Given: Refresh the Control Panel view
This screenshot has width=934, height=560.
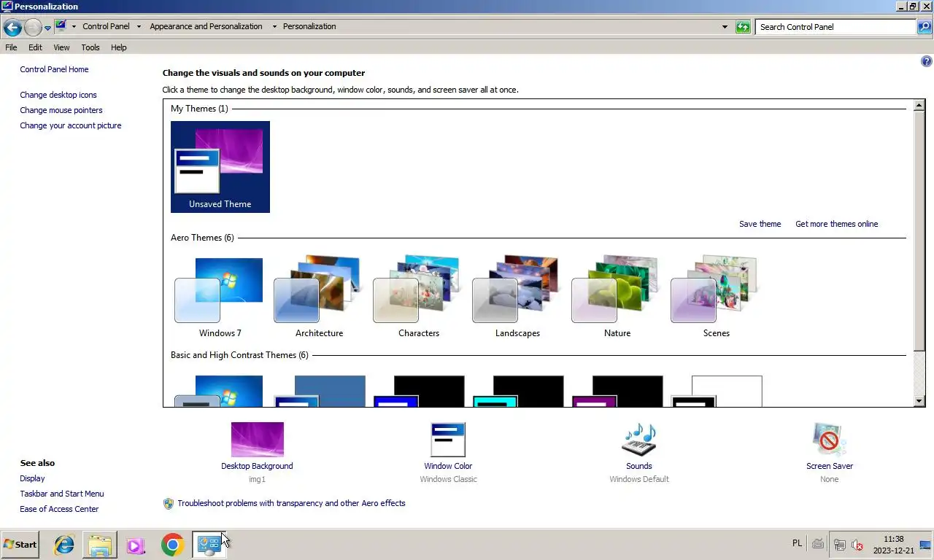Looking at the screenshot, I should tap(743, 27).
